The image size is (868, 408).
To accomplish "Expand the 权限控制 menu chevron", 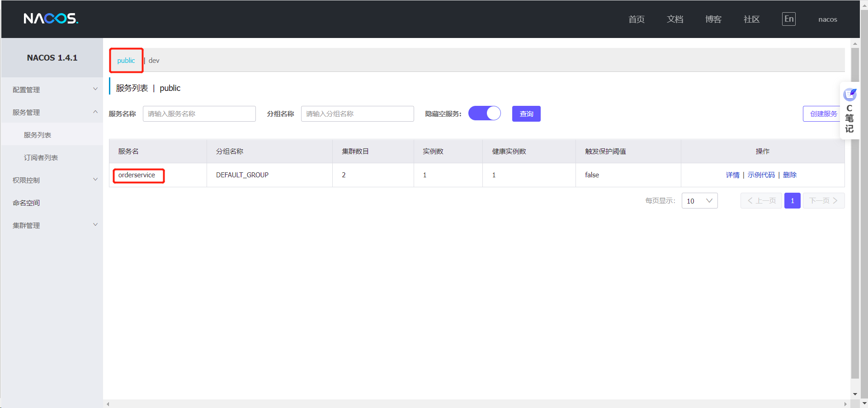I will click(95, 180).
